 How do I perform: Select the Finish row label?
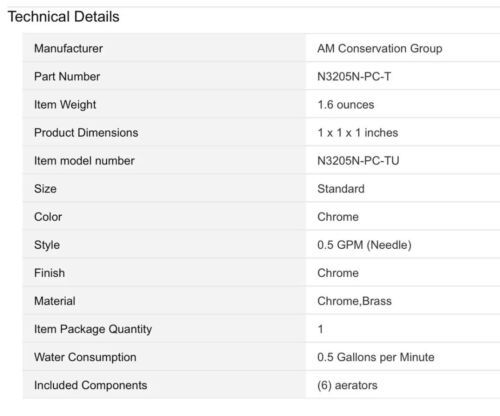[x=49, y=273]
